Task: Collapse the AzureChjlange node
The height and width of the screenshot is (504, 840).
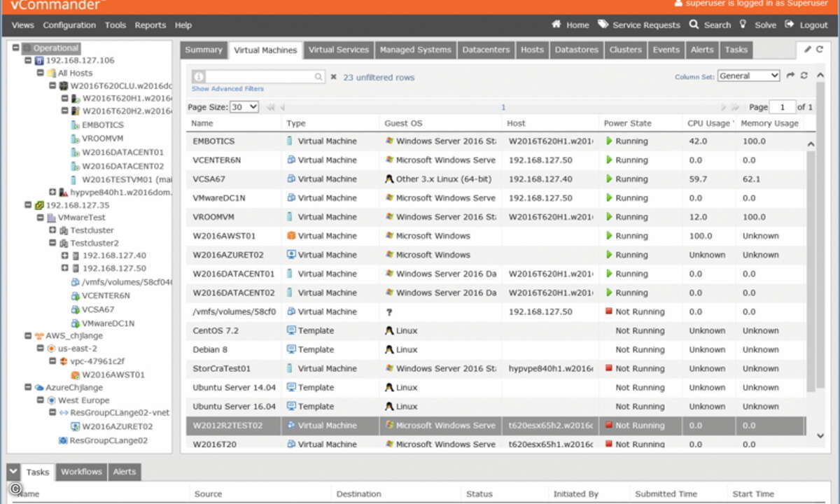Action: pos(27,387)
